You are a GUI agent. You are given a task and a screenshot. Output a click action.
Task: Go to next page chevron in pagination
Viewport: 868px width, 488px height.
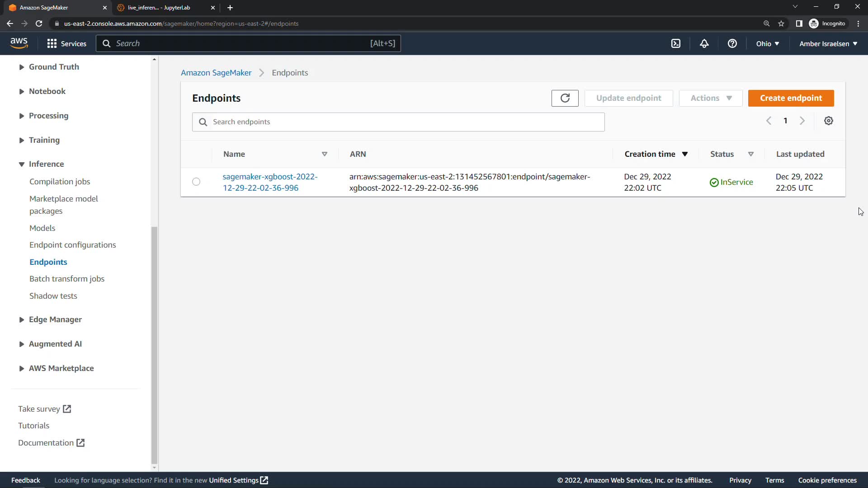click(x=802, y=121)
